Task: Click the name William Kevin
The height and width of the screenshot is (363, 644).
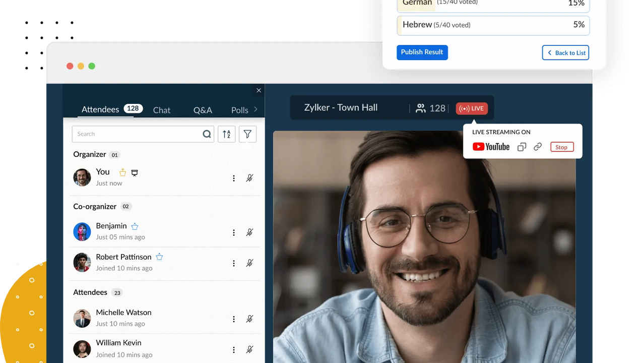Action: 118,343
